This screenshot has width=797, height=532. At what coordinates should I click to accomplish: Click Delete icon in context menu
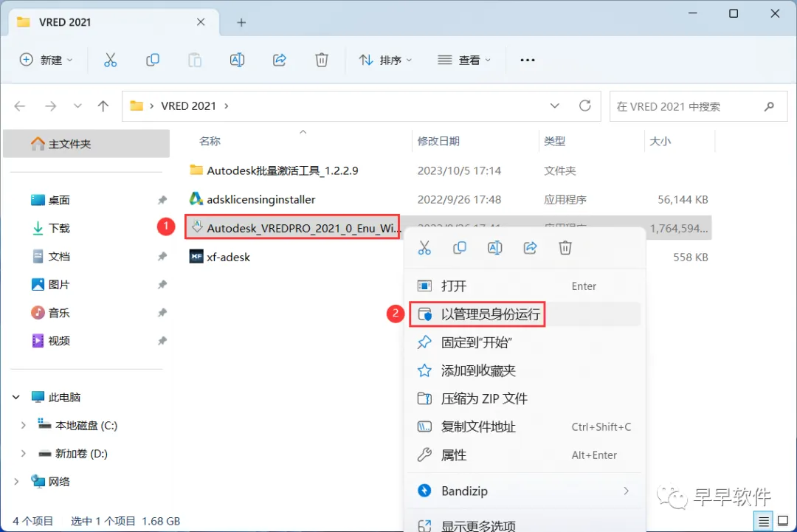click(565, 248)
